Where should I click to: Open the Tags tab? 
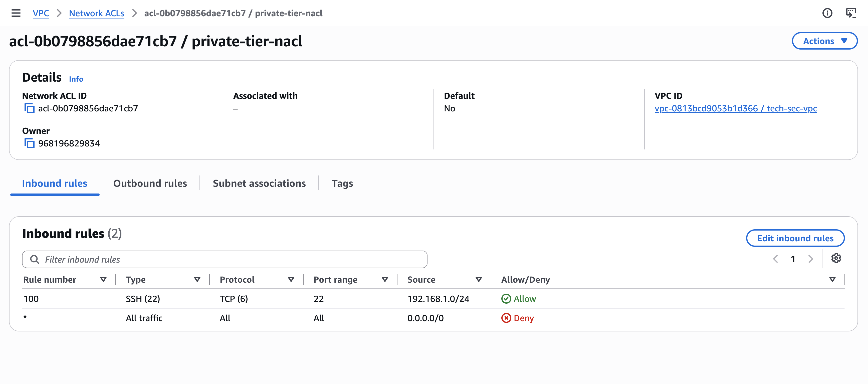click(x=342, y=183)
